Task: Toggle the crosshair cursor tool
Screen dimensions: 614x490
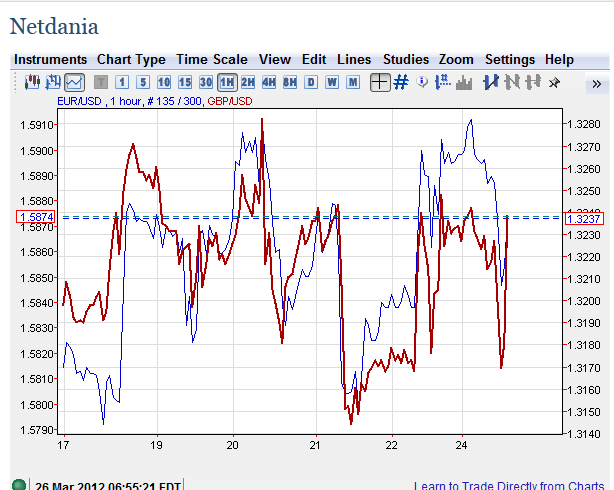Action: 379,82
